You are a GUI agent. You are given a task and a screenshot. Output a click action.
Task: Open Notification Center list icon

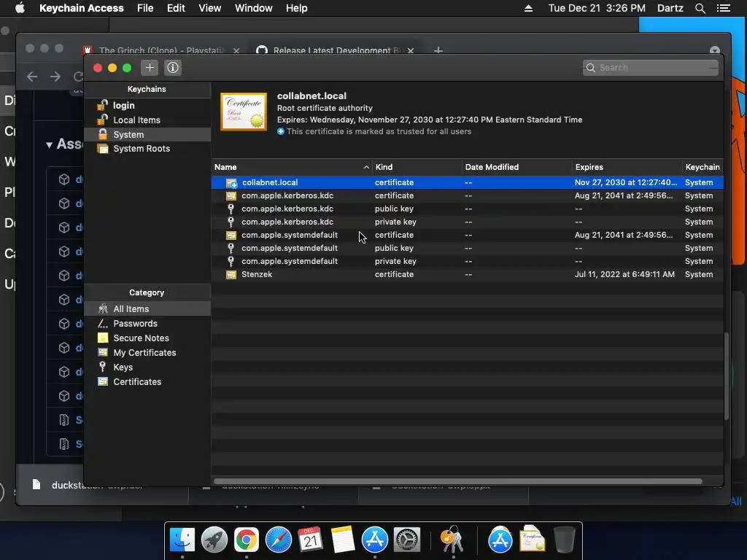tap(723, 9)
